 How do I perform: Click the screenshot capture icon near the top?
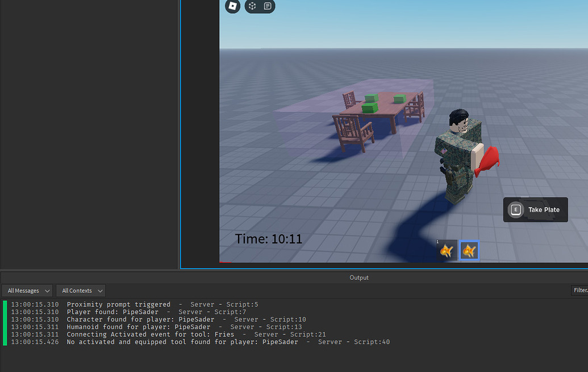(x=251, y=6)
